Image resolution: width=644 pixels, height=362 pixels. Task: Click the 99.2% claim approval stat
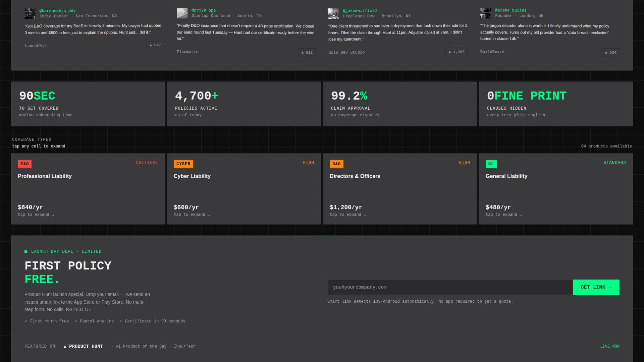pyautogui.click(x=400, y=104)
